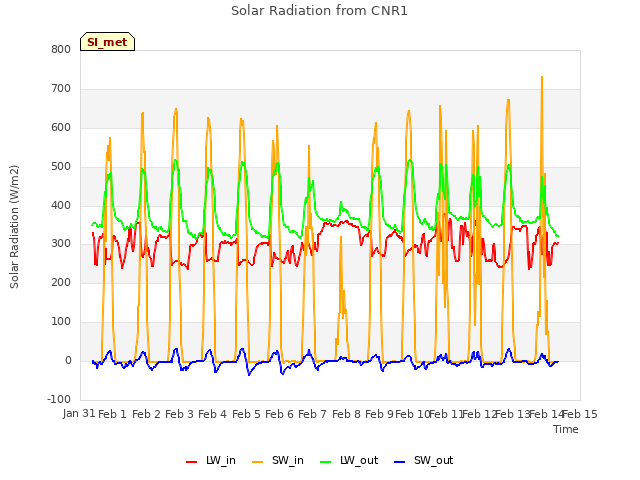Click the Feb 5 x-axis label
Image resolution: width=640 pixels, height=480 pixels.
click(246, 414)
